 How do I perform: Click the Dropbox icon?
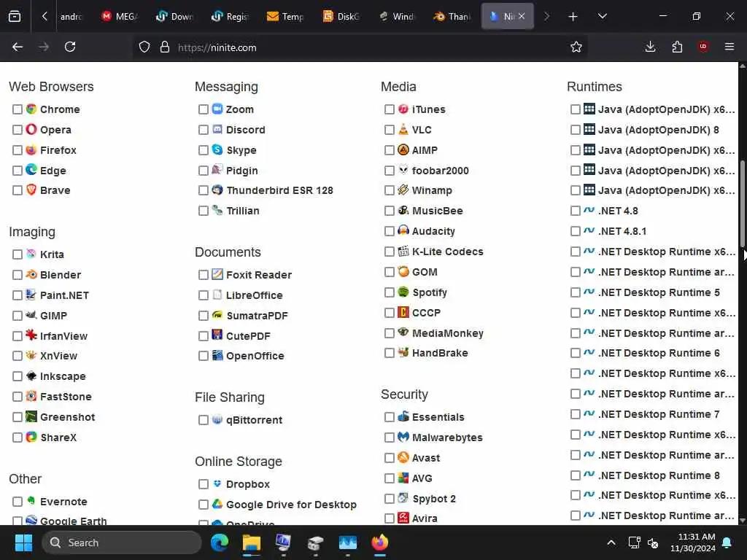(x=217, y=484)
